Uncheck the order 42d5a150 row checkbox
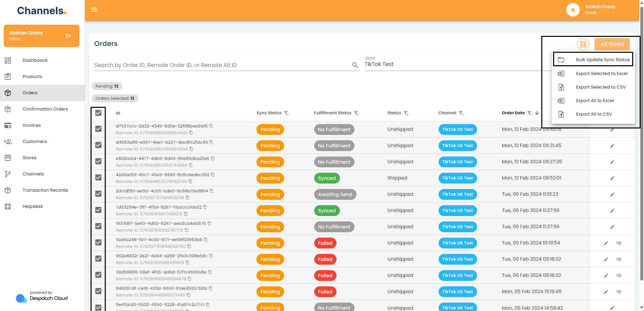 point(98,177)
